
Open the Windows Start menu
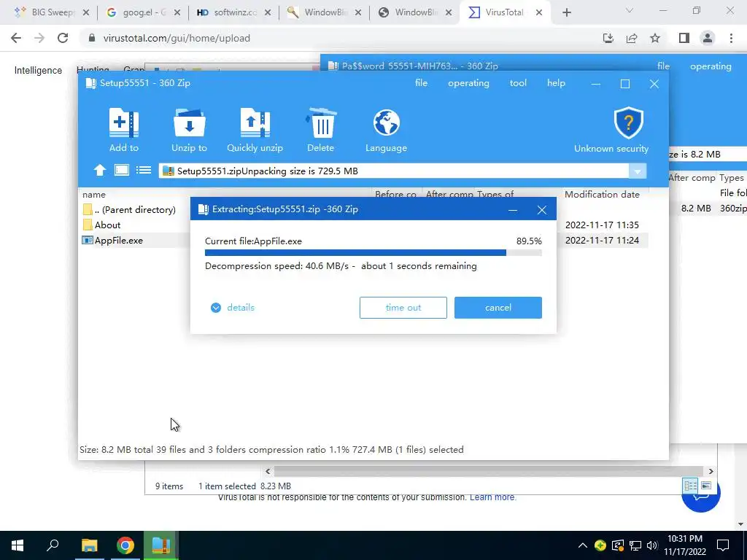click(18, 545)
